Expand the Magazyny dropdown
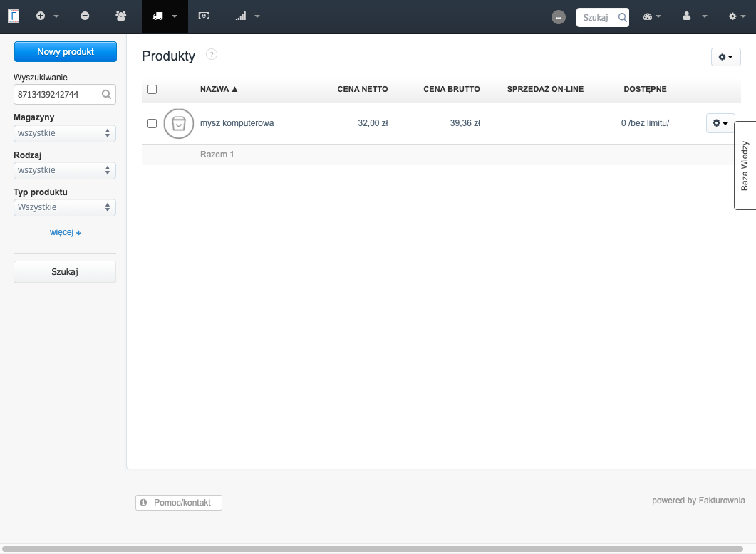The image size is (756, 554). click(x=65, y=133)
